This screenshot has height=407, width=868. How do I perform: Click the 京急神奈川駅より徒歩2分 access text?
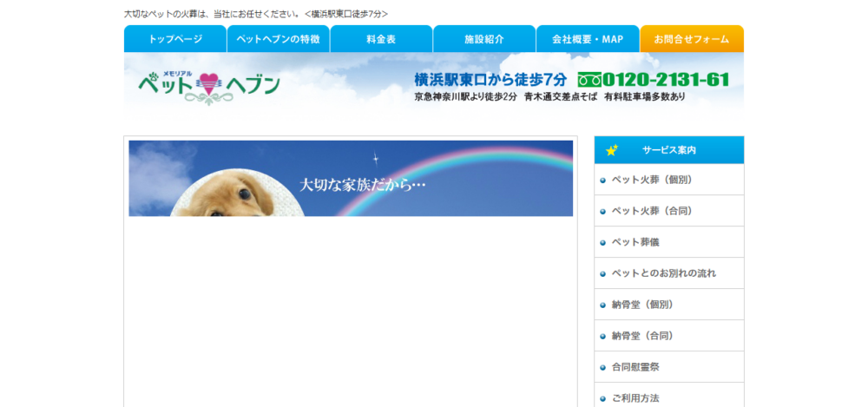click(x=465, y=97)
